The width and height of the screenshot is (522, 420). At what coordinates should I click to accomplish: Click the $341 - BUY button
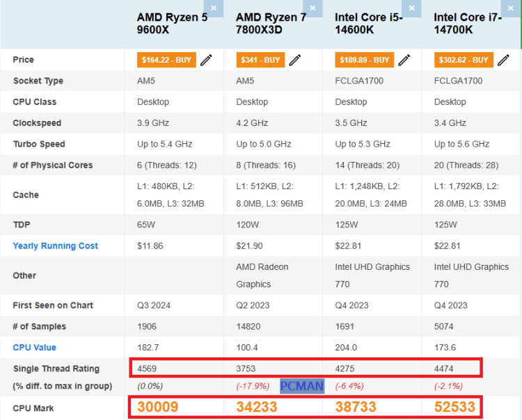260,60
